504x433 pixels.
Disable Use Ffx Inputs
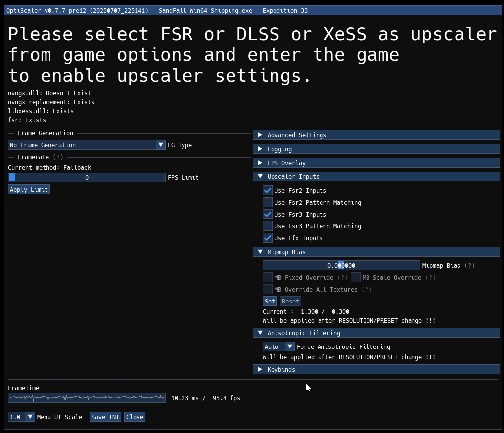pyautogui.click(x=267, y=238)
